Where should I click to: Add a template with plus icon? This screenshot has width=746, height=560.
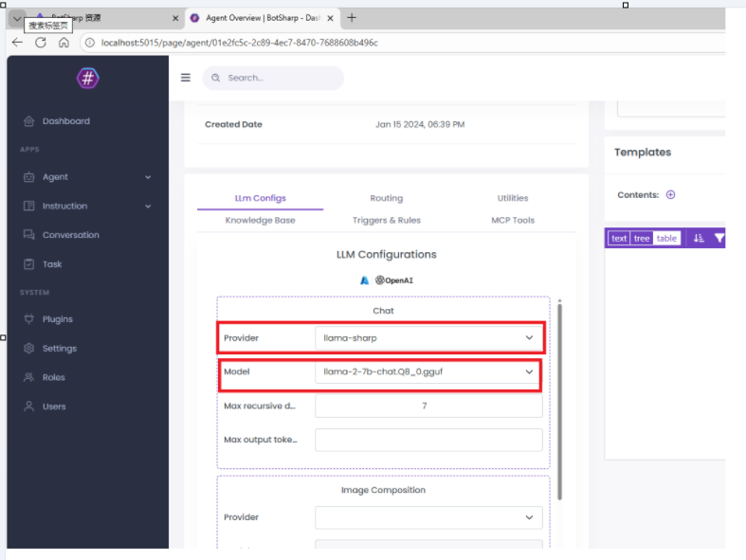coord(670,194)
